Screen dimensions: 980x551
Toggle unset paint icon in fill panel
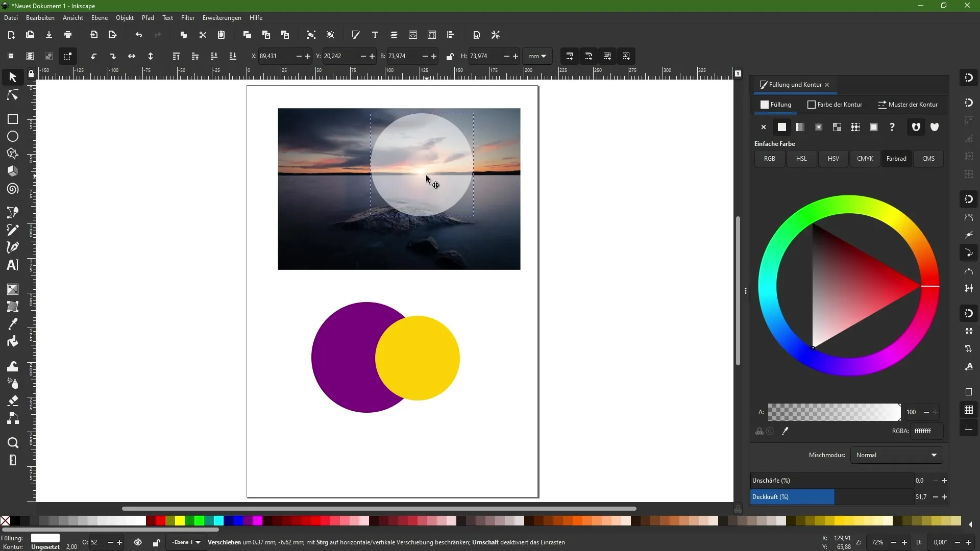pos(892,127)
